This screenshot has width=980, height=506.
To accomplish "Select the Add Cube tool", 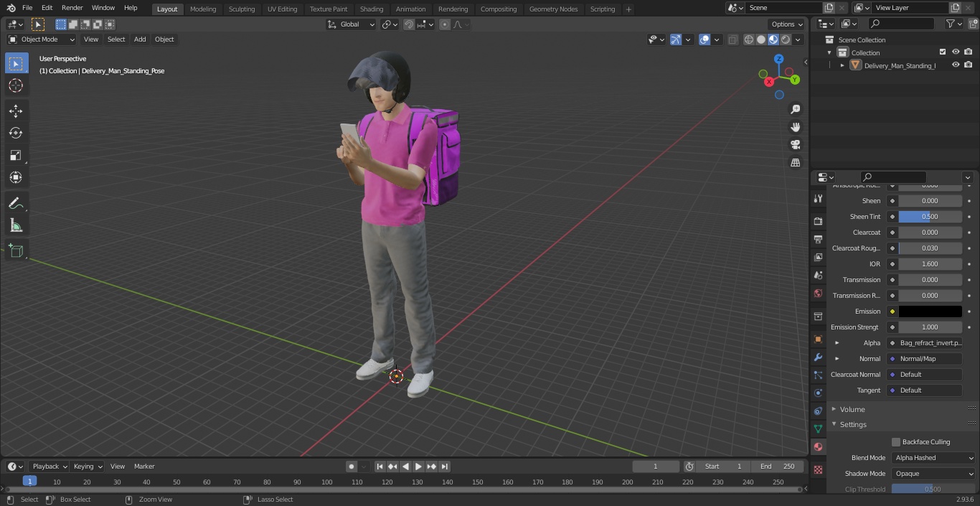I will point(16,251).
